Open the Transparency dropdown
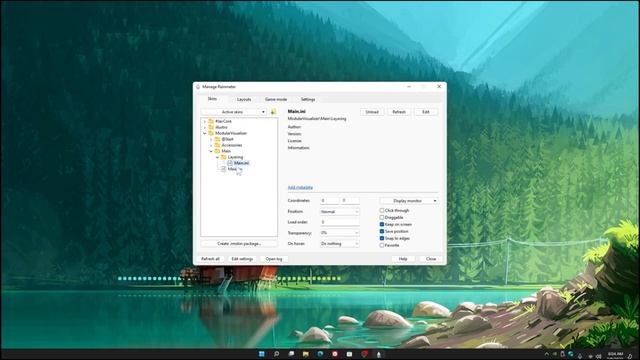The width and height of the screenshot is (640, 360). [340, 233]
